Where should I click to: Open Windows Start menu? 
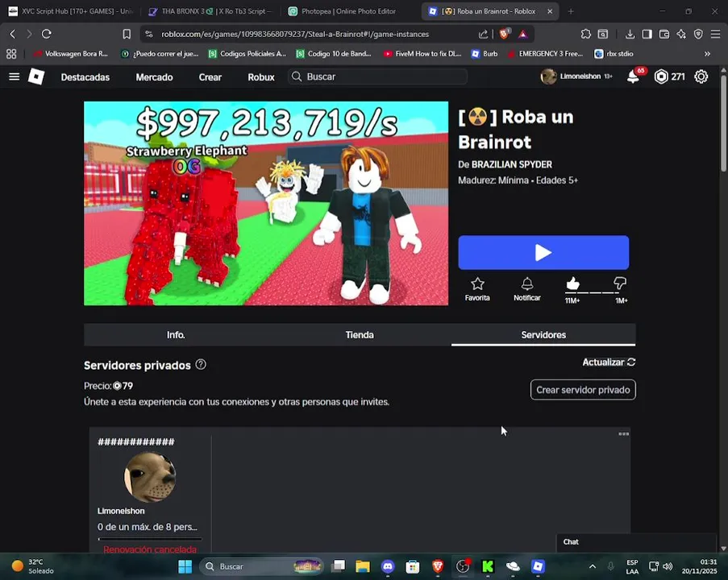[185, 566]
